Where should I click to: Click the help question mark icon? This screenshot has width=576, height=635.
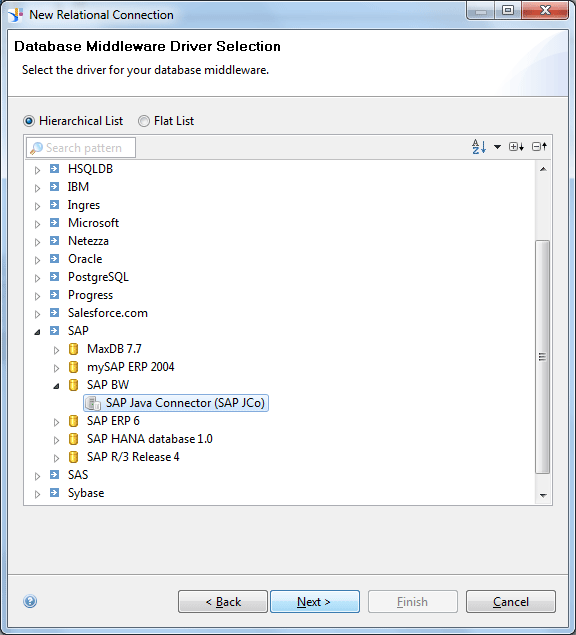pyautogui.click(x=30, y=601)
